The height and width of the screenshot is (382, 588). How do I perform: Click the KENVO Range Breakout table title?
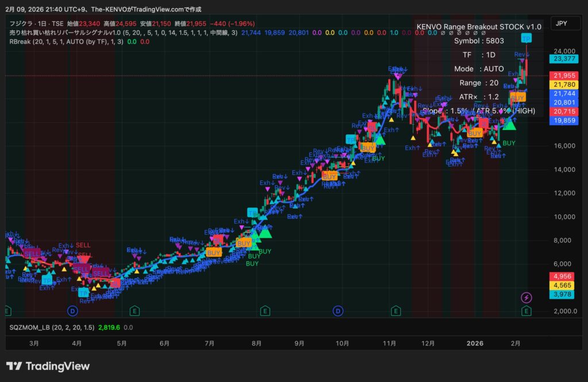click(x=479, y=27)
